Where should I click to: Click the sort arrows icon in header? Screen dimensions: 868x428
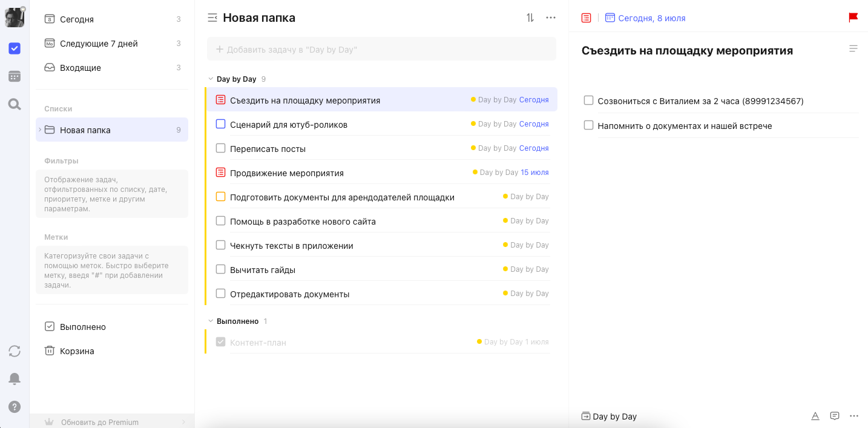point(530,18)
